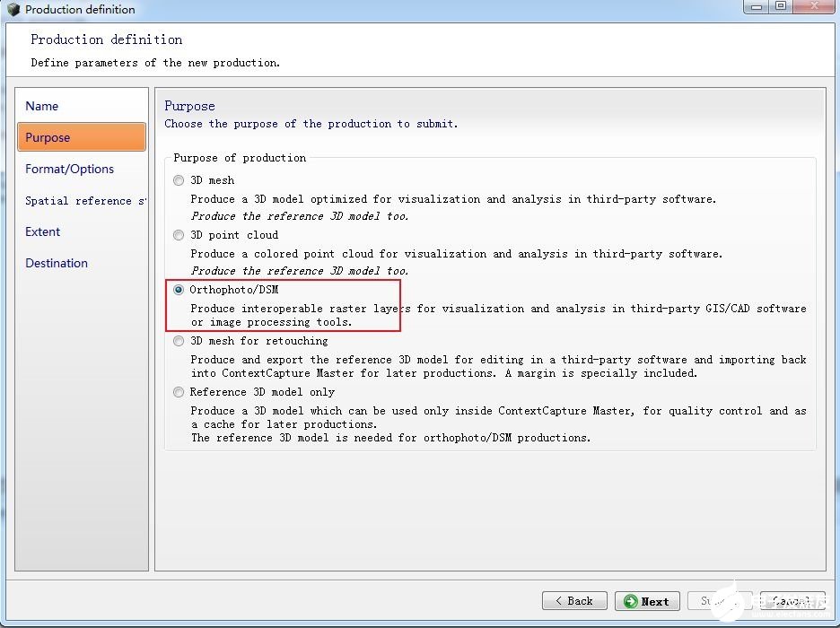Select the 3D point cloud option
The image size is (840, 628).
click(x=179, y=235)
